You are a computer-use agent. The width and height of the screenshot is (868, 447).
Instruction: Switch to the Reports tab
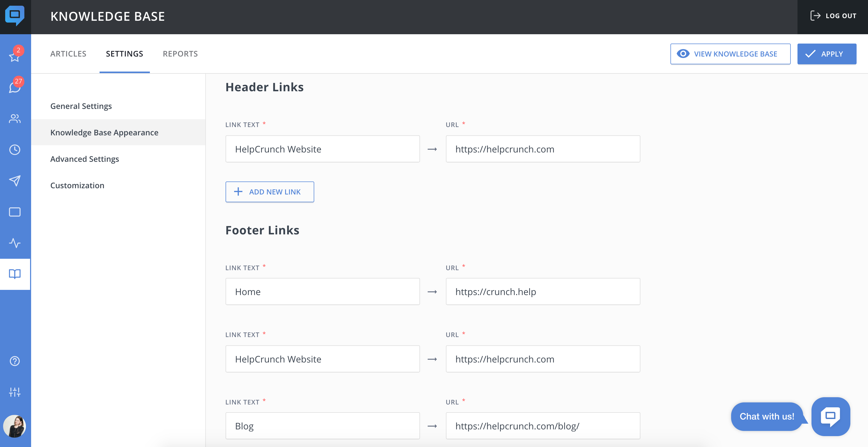pyautogui.click(x=180, y=54)
